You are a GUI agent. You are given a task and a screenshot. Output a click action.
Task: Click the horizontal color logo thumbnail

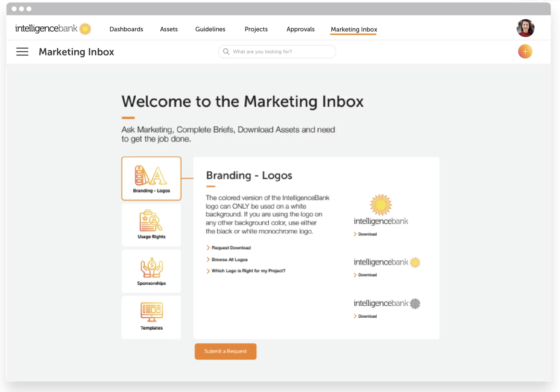387,262
